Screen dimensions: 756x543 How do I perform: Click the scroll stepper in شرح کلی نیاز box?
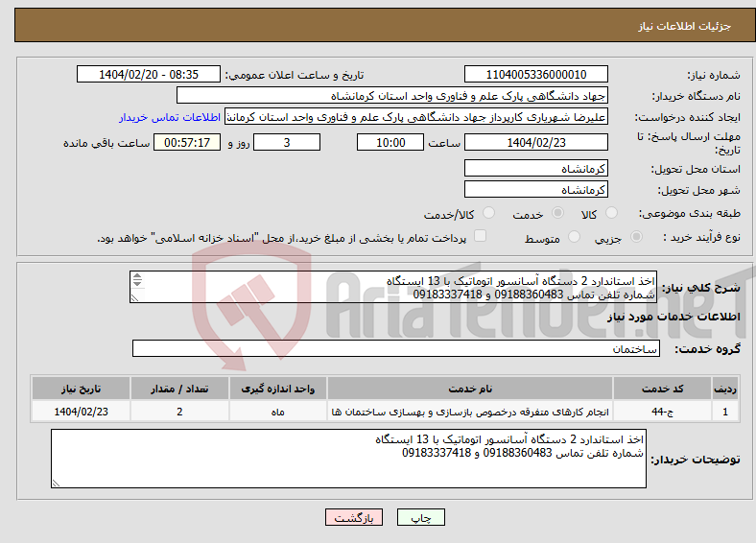[x=137, y=280]
